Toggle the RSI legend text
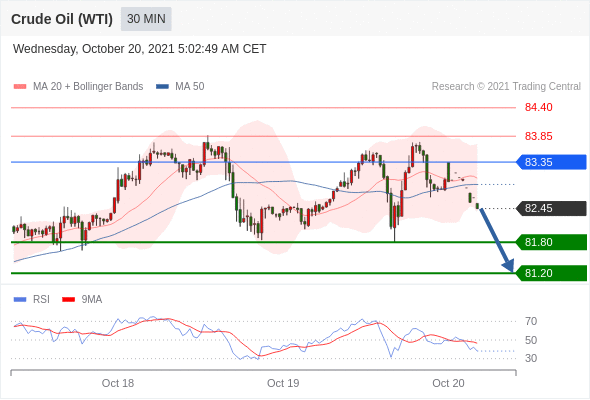Viewport: 590px width, 400px height. point(41,300)
